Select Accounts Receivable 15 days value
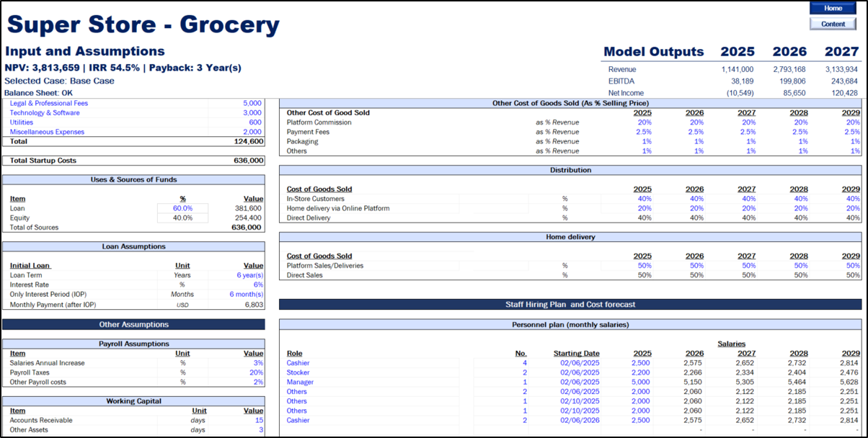The width and height of the screenshot is (868, 438). (x=257, y=420)
